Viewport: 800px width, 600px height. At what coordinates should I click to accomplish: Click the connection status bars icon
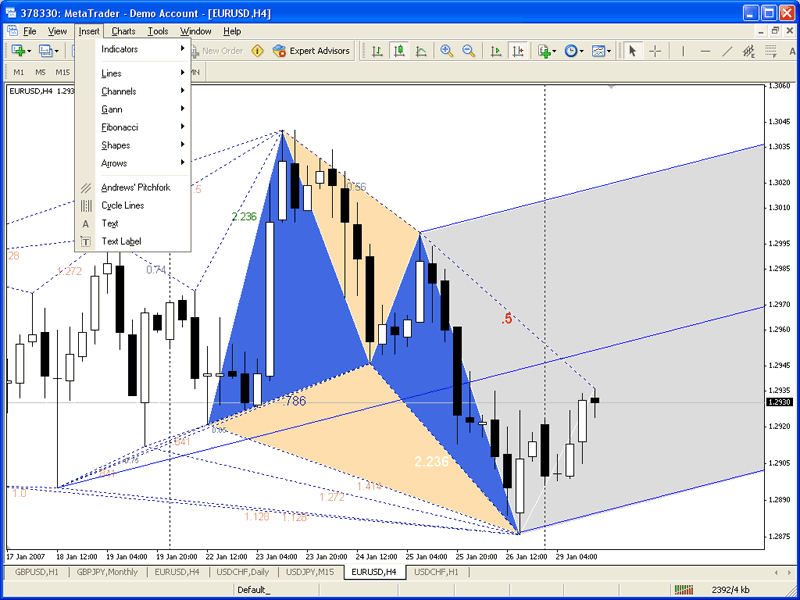(684, 590)
